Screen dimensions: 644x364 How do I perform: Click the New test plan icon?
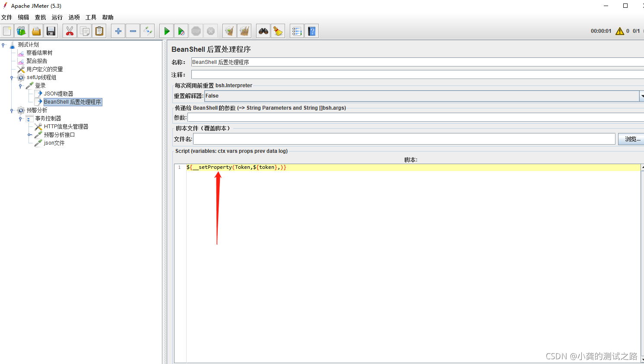[x=7, y=31]
